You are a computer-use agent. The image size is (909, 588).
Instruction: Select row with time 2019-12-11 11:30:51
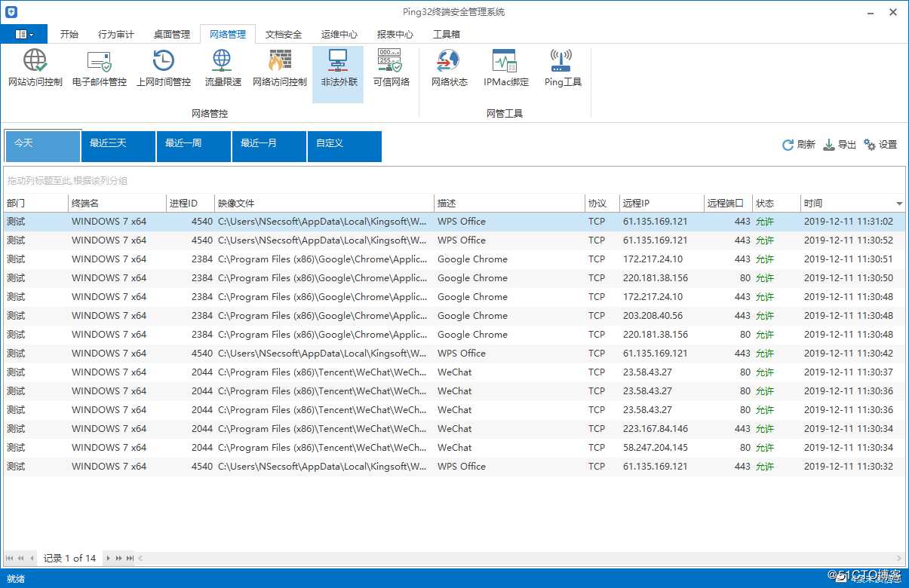(x=454, y=259)
